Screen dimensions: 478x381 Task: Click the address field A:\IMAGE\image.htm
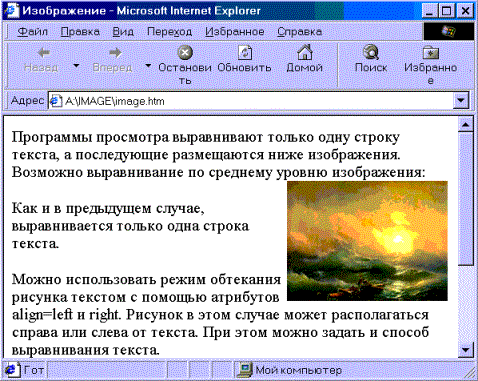pos(252,101)
